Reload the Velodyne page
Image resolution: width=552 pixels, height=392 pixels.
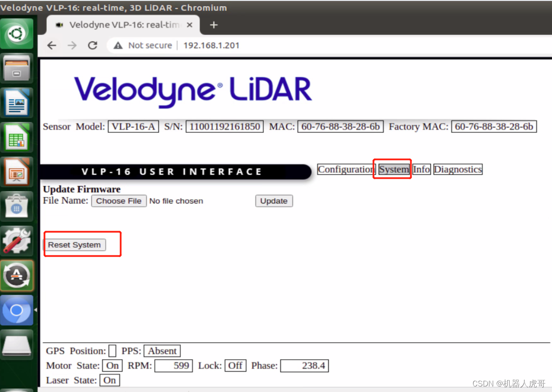92,46
